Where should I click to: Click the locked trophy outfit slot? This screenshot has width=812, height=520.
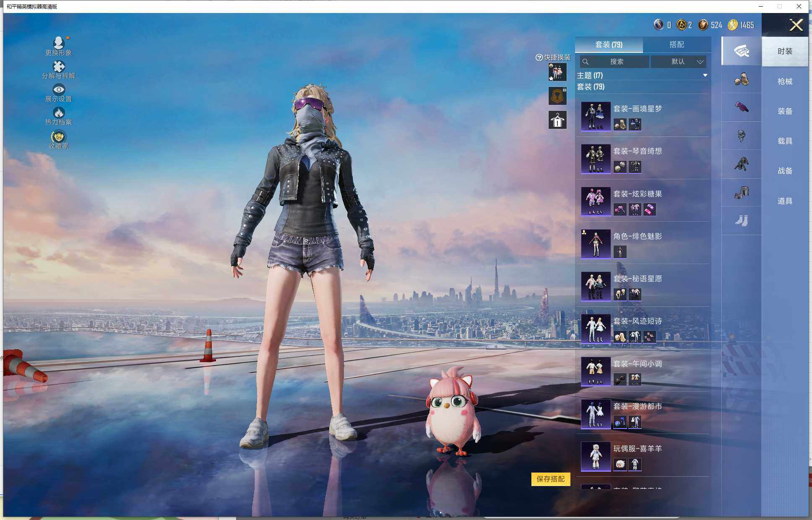point(557,96)
